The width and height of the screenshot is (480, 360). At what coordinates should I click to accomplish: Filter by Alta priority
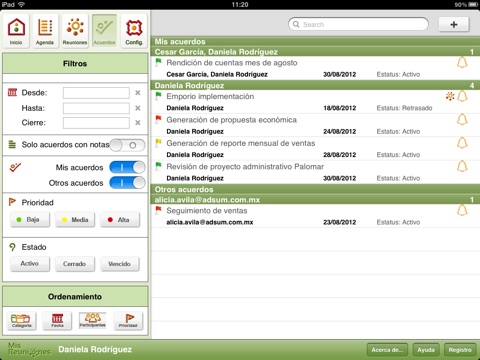pos(120,220)
